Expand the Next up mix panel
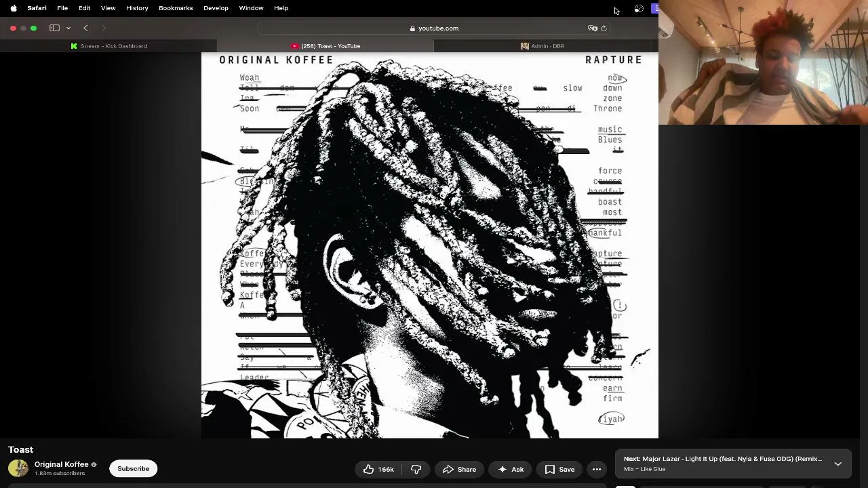Image resolution: width=868 pixels, height=488 pixels. point(838,464)
